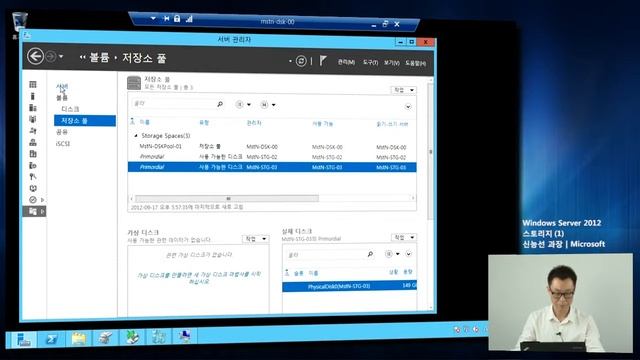This screenshot has width=640, height=360.
Task: Click the search magnifier in physical disks filter
Action: [x=370, y=254]
